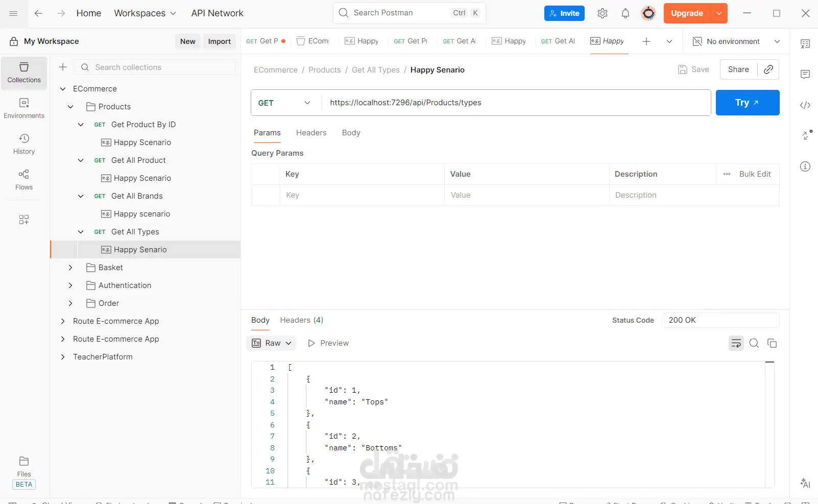Click the Upgrade button
Screen dimensions: 818x504
tap(687, 13)
